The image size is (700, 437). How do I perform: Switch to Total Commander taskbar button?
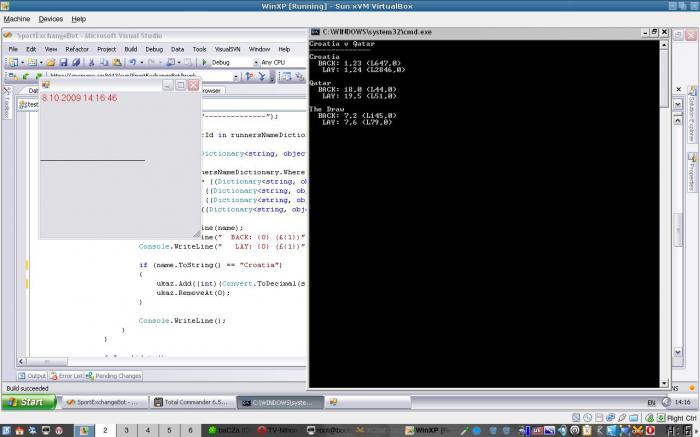(192, 402)
